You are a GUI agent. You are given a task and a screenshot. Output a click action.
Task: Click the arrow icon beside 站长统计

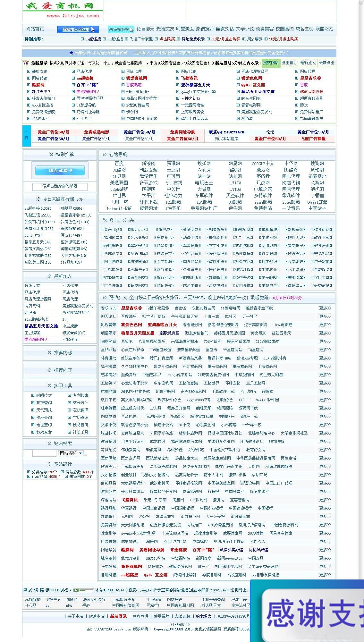pos(70,403)
